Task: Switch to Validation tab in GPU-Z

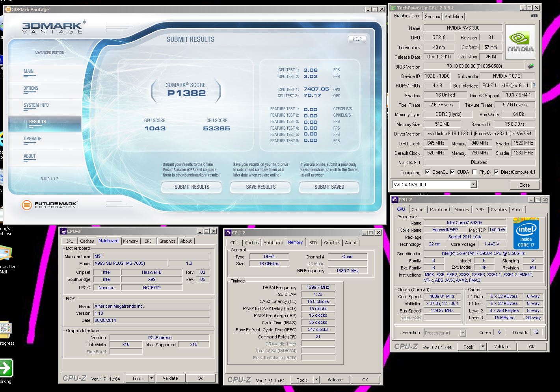Action: 454,16
